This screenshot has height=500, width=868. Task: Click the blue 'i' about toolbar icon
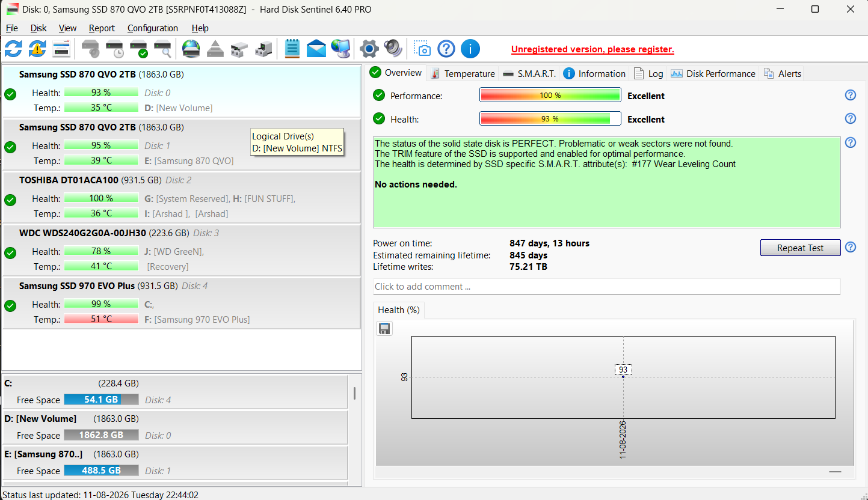(x=470, y=49)
